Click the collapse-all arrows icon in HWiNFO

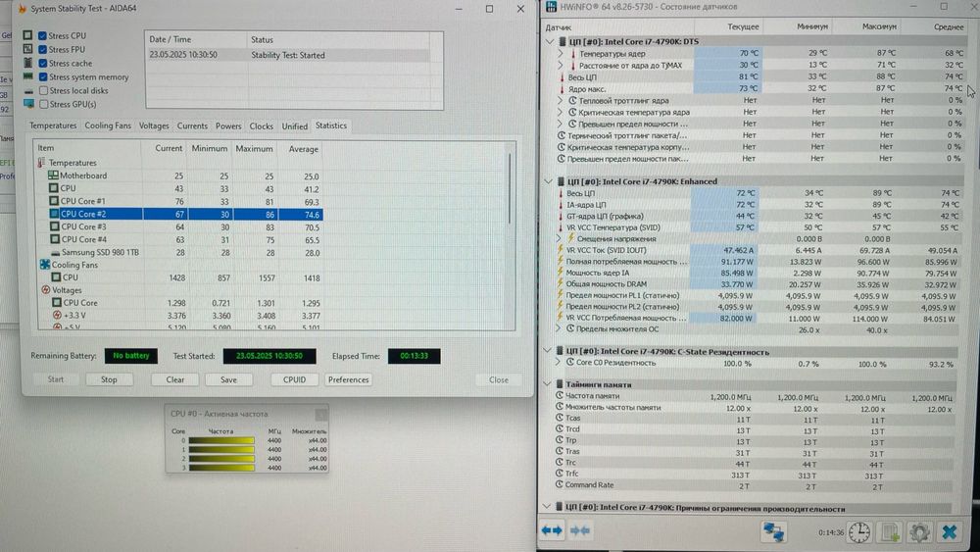[x=580, y=530]
